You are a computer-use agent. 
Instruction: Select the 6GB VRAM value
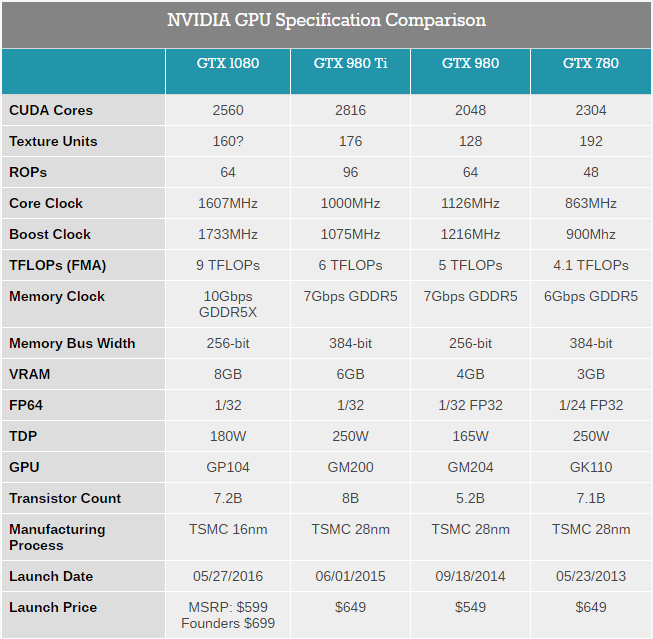point(350,374)
